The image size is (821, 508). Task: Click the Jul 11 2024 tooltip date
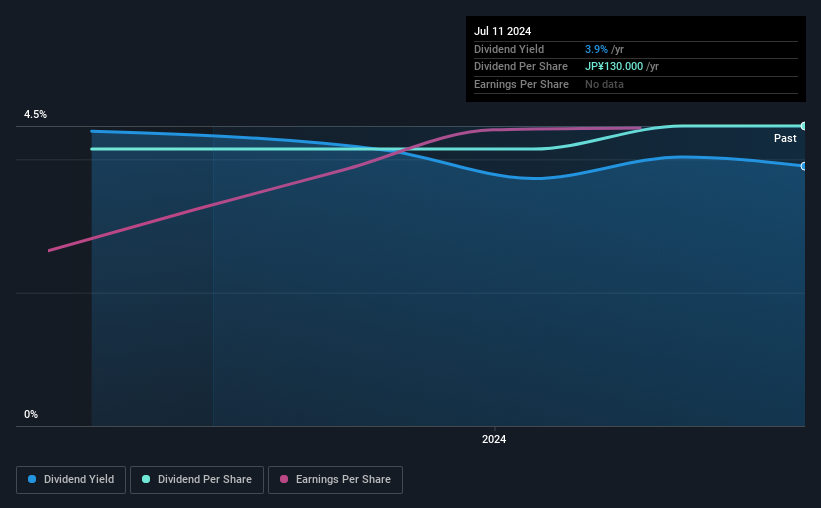click(502, 31)
